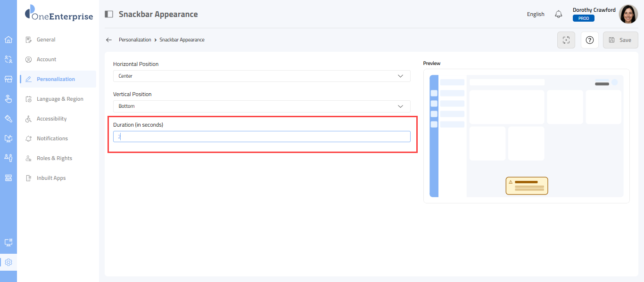Click the home icon in left rail
The width and height of the screenshot is (644, 282).
point(8,40)
